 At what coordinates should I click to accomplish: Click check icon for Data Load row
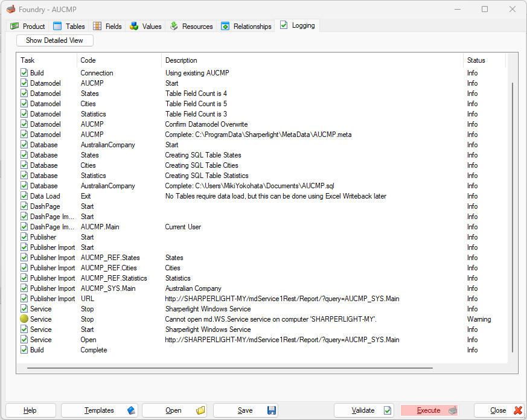[x=24, y=196]
